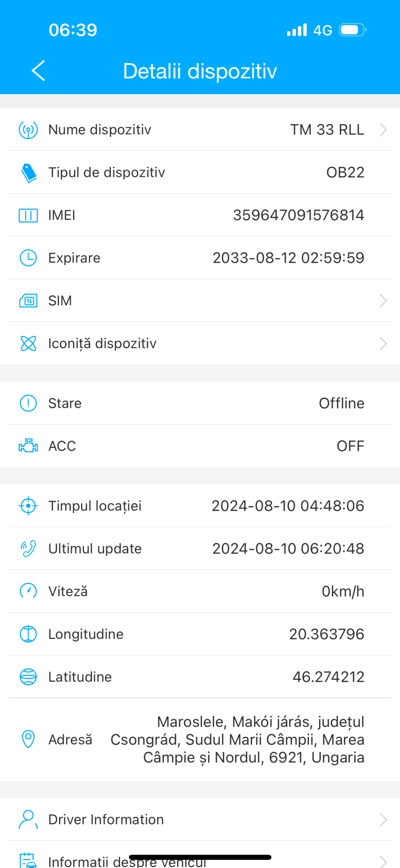Tap the Maroslele address text

237,739
